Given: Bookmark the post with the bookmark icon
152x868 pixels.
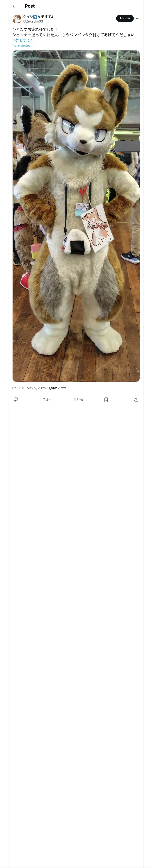Looking at the screenshot, I should (106, 399).
